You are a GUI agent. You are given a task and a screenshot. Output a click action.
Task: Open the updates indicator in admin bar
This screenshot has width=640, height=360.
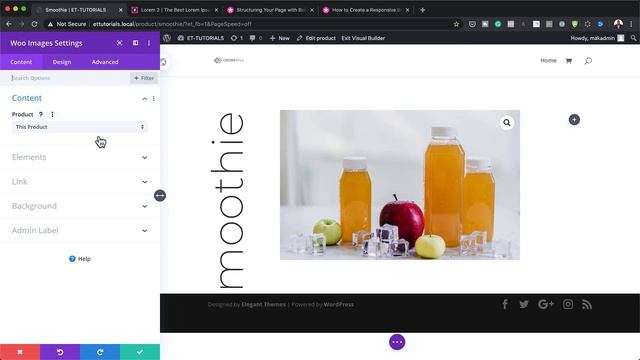[x=237, y=38]
